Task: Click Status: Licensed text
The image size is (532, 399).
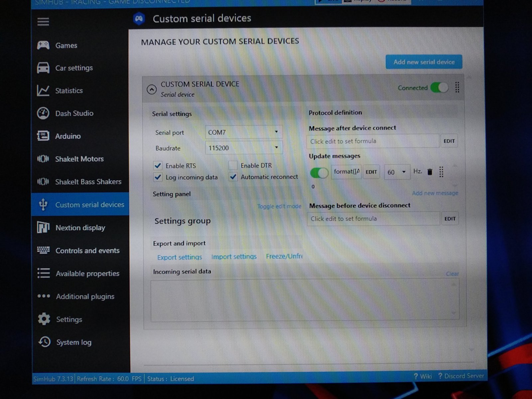Action: pyautogui.click(x=170, y=379)
